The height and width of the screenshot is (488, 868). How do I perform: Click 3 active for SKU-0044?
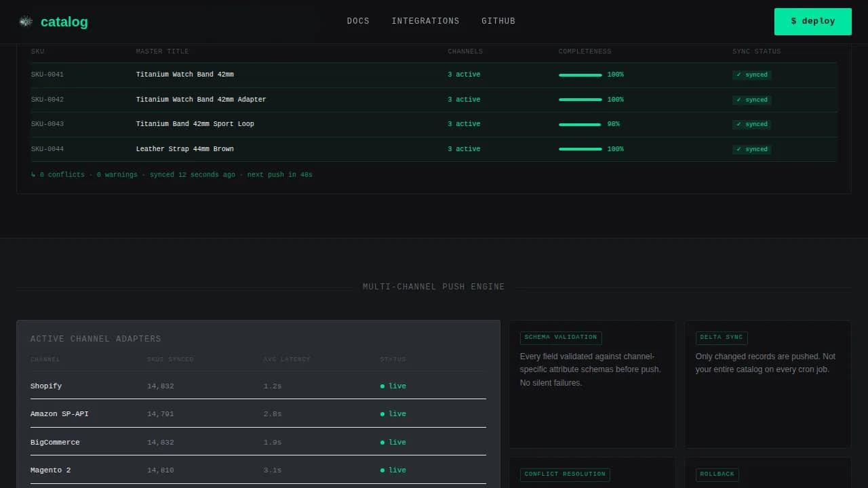(x=464, y=149)
